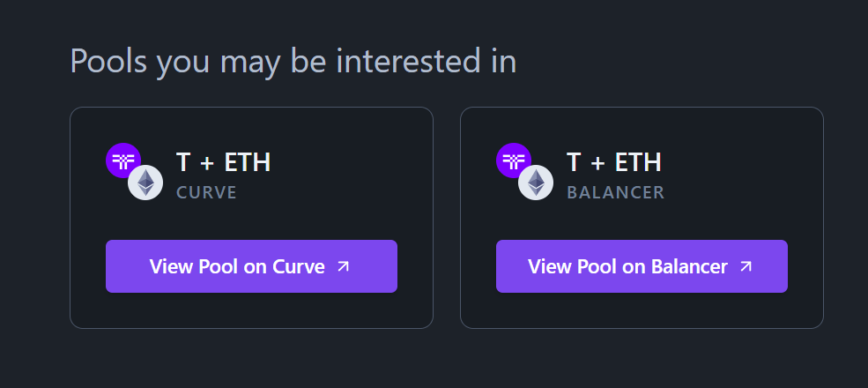Click the purple T token icon in Balancer card
This screenshot has width=868, height=388.
coord(513,160)
